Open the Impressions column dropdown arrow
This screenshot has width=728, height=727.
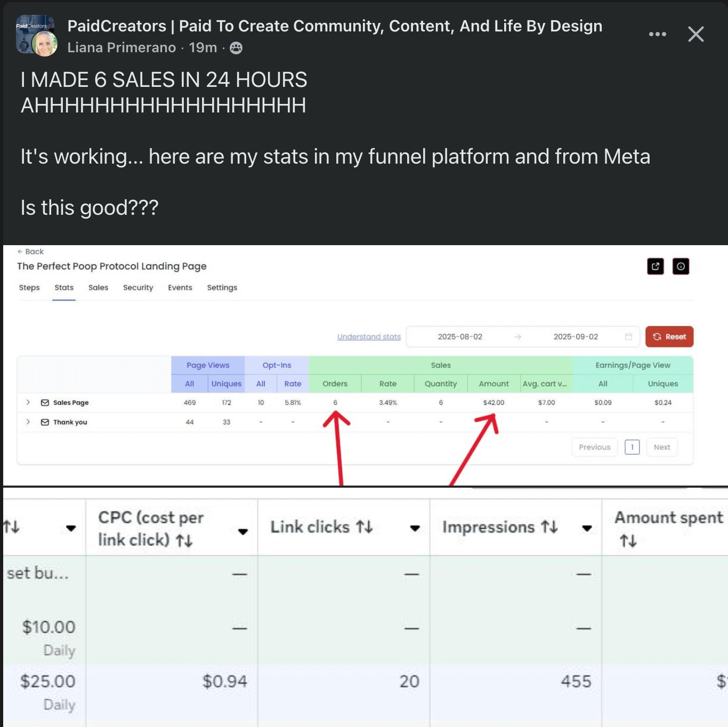587,528
